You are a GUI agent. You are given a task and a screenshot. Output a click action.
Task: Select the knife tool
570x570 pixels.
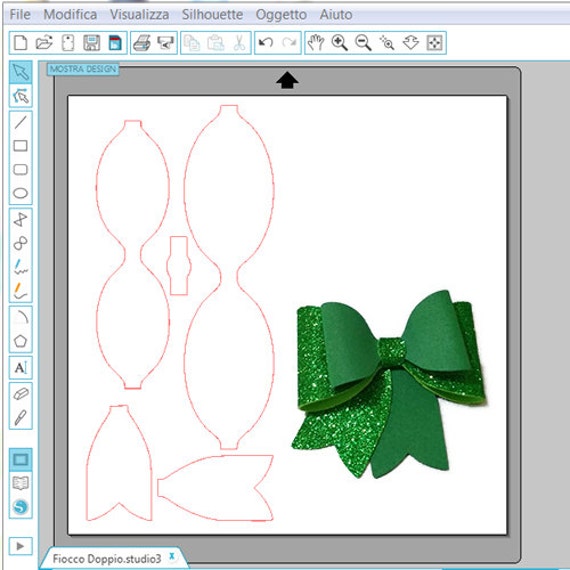point(21,418)
